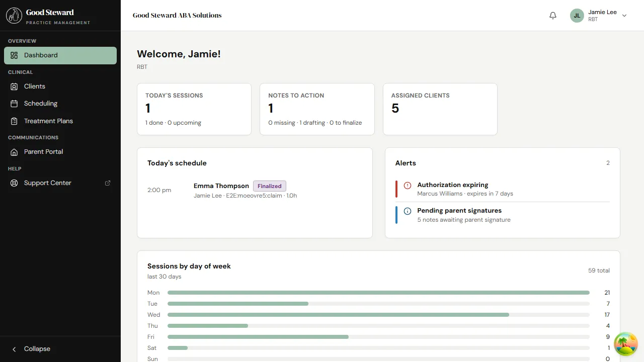Collapse the sidebar
Viewport: 644px width, 362px height.
coord(30,348)
